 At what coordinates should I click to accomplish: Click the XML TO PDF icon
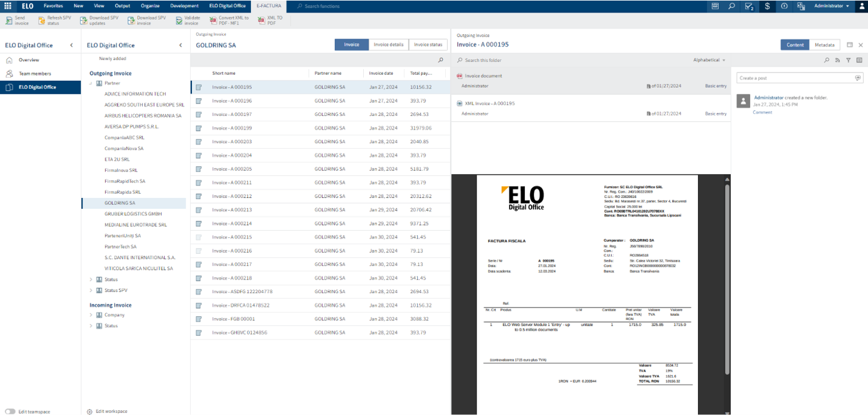(x=262, y=20)
